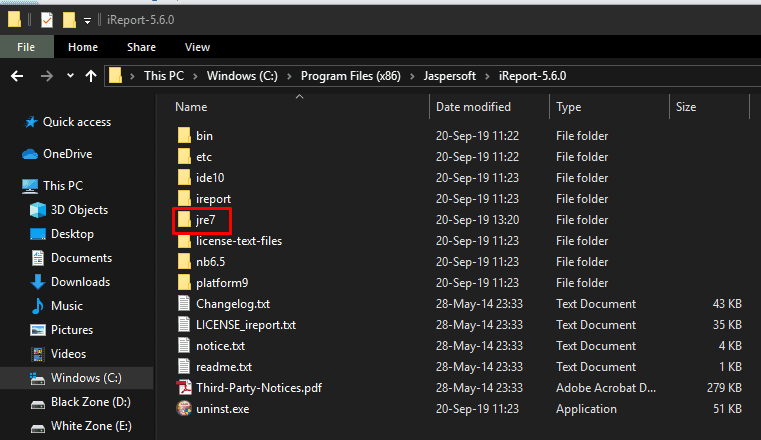
Task: Click the license-text-files folder icon
Action: tap(184, 241)
